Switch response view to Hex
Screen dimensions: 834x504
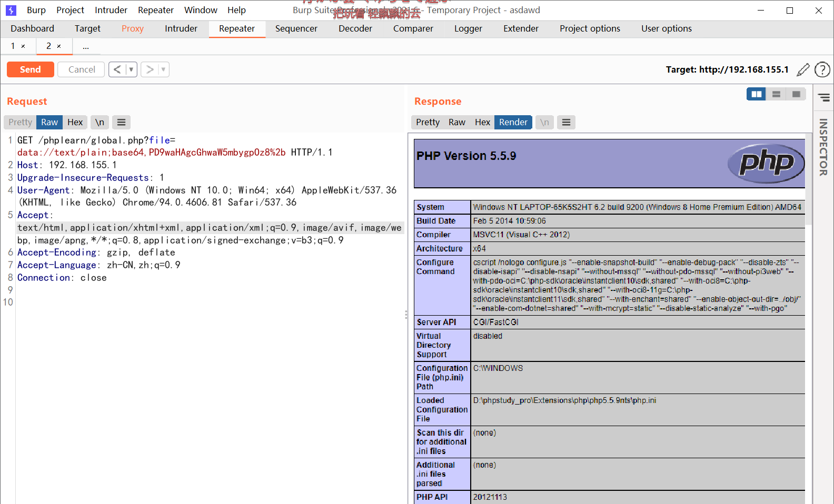(482, 122)
